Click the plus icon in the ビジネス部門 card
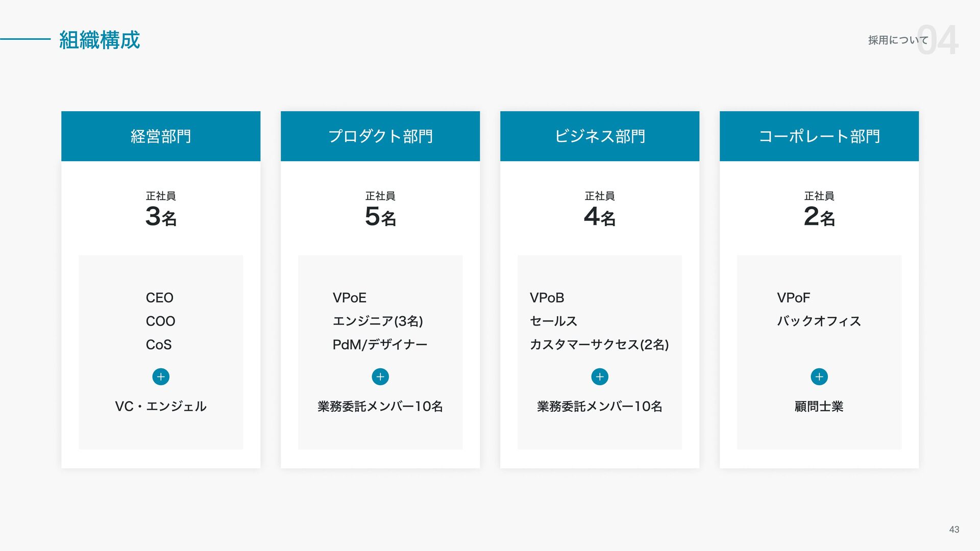The height and width of the screenshot is (551, 980). coord(600,377)
